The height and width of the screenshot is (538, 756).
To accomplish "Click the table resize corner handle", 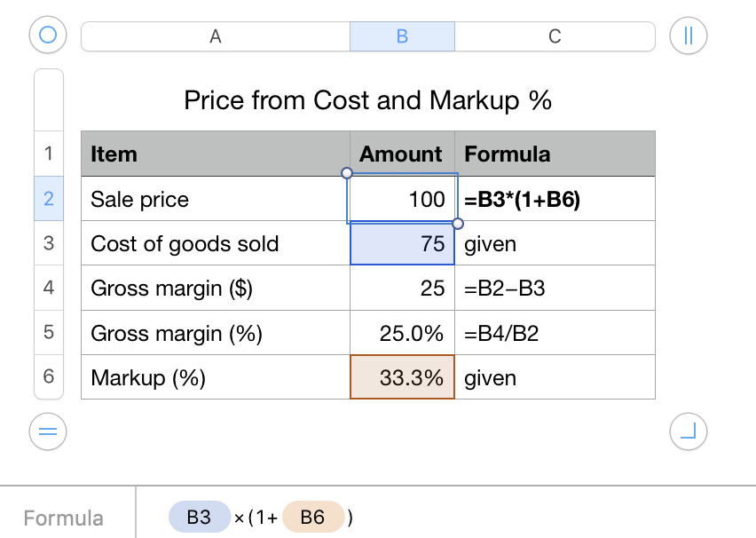I will tap(688, 432).
